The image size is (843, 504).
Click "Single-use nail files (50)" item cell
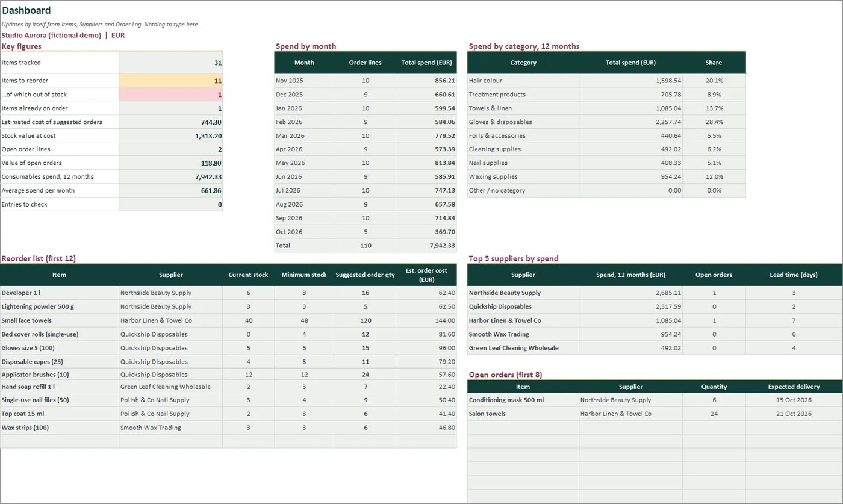(60, 400)
